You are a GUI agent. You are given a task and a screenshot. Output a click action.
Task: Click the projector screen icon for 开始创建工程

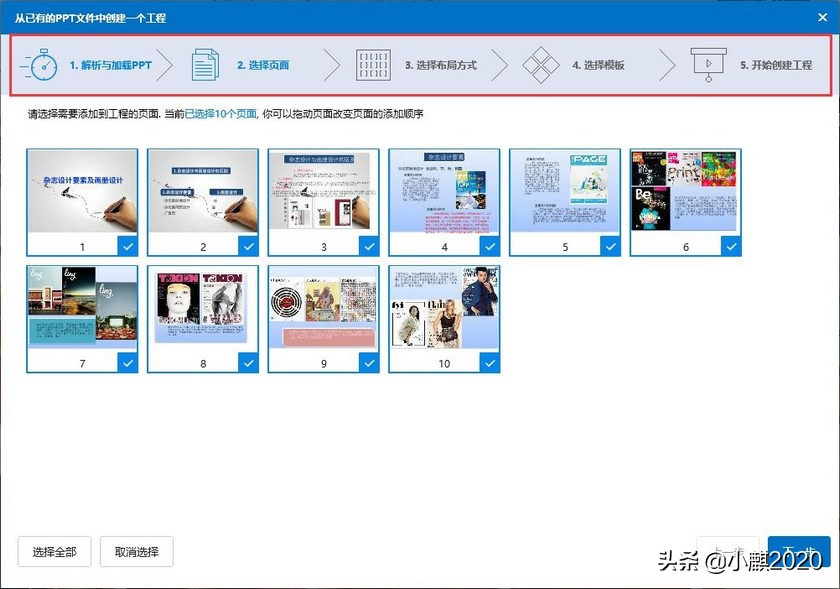[709, 64]
